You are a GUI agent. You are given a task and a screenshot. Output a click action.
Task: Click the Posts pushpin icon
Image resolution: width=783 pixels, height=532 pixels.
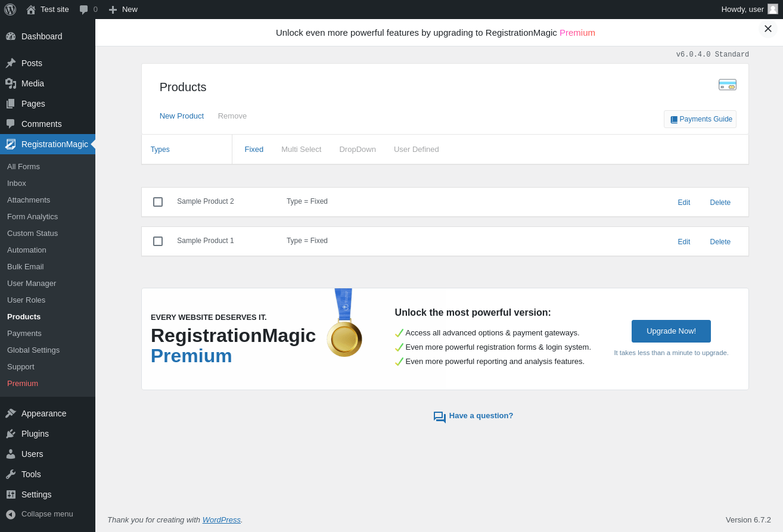[x=11, y=63]
